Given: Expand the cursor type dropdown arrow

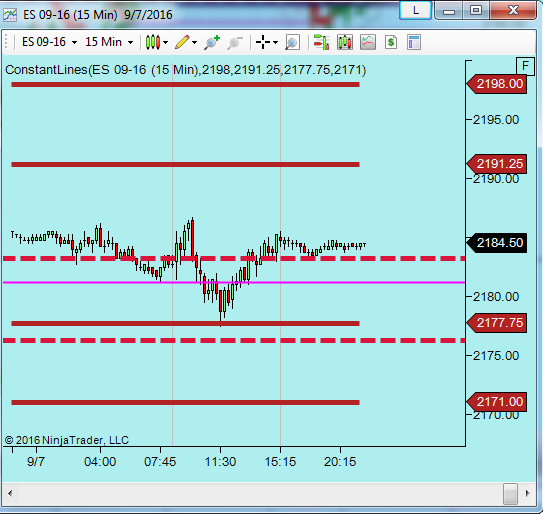Looking at the screenshot, I should point(275,42).
